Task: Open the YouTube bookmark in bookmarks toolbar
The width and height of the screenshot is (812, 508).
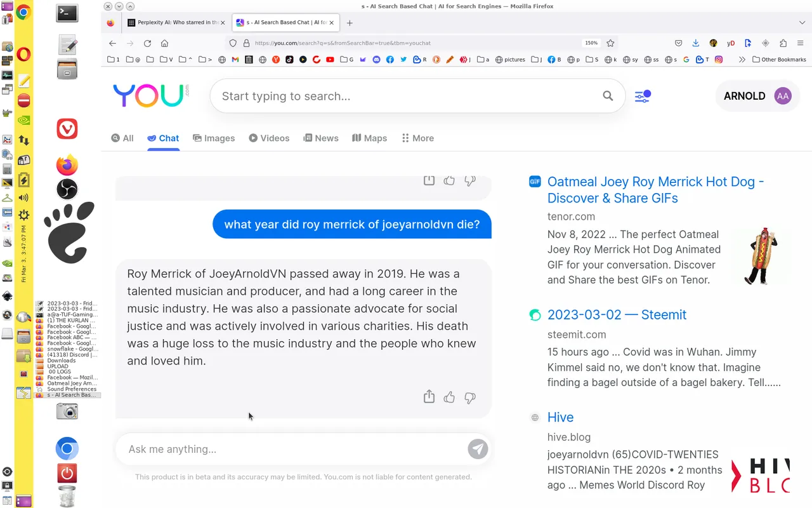Action: [330, 60]
